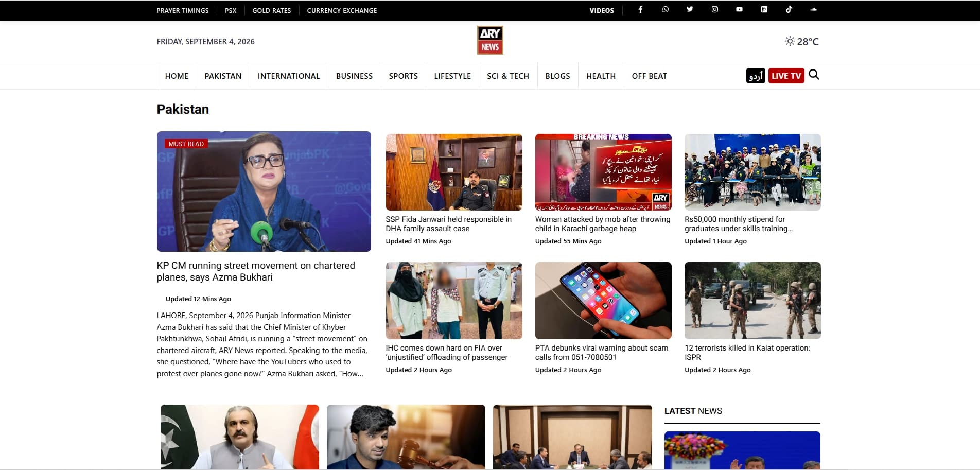
Task: Click 'Updated 41 Mins Ago' timestamp
Action: point(418,241)
